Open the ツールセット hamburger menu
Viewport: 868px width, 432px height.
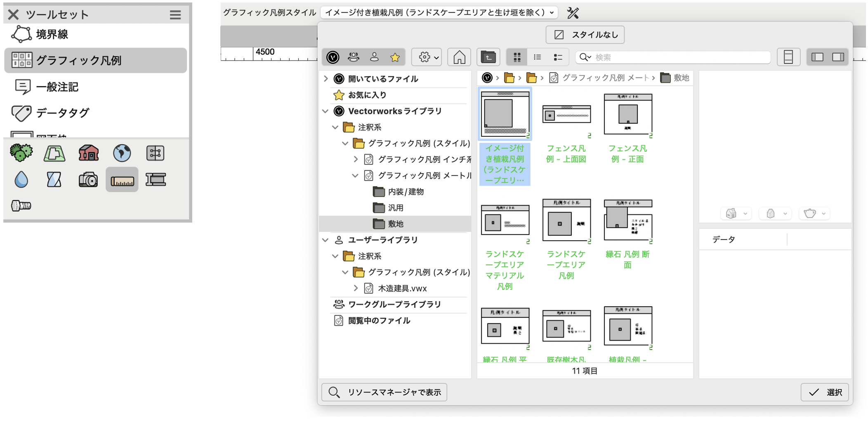(175, 15)
